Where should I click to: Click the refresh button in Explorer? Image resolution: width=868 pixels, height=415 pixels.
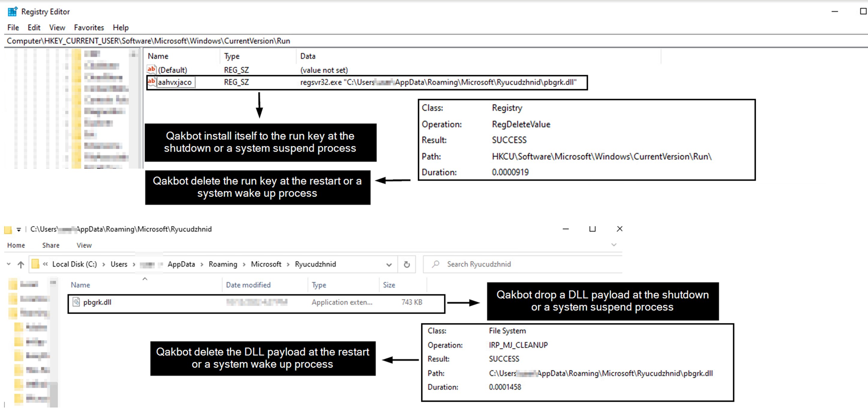[407, 264]
